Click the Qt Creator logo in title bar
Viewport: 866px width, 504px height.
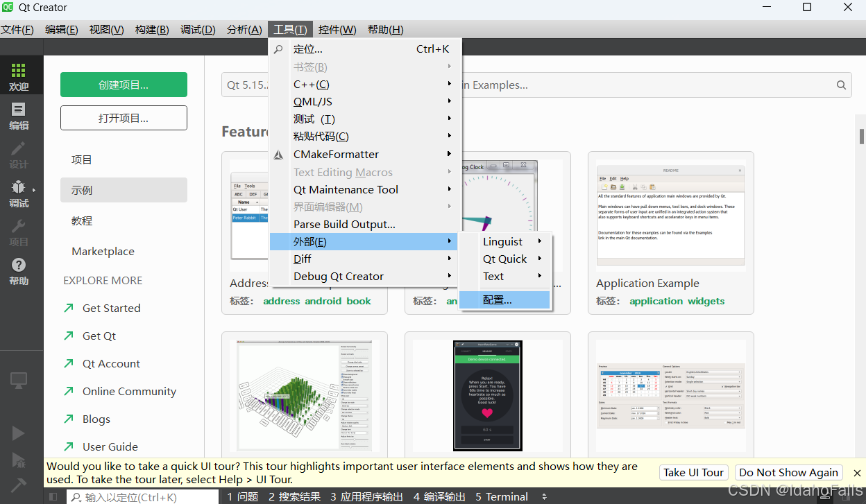point(8,8)
